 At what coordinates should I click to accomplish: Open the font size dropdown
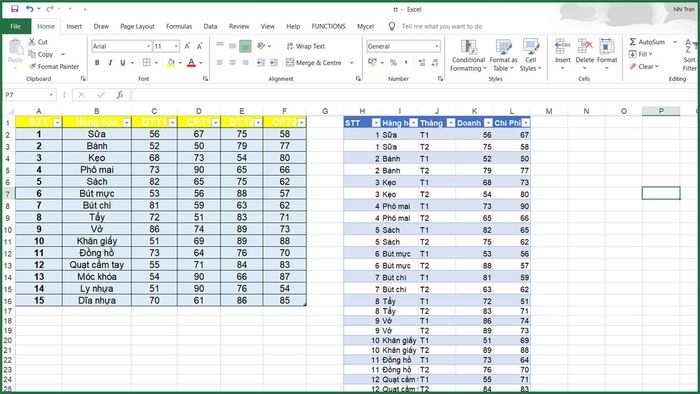(176, 46)
